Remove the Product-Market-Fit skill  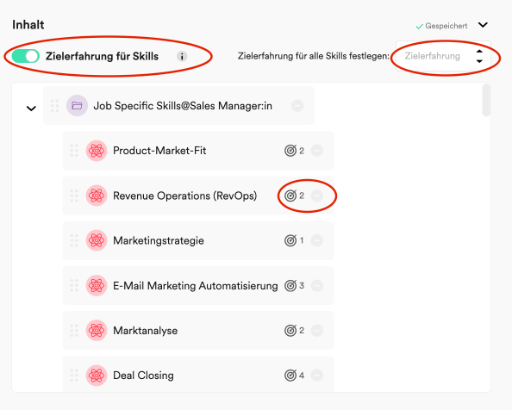click(317, 151)
